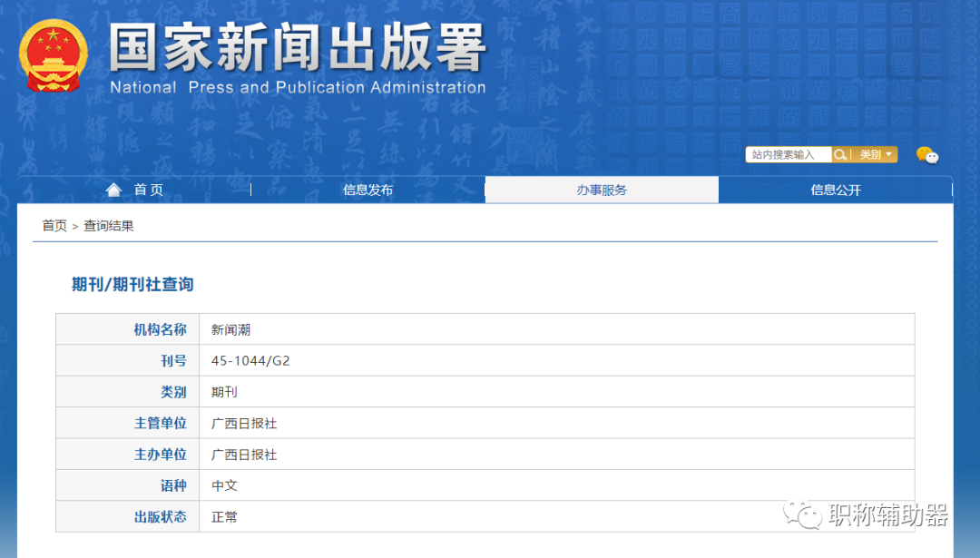Screen dimensions: 980x558
Task: Select the house icon beside 首页
Action: point(113,190)
